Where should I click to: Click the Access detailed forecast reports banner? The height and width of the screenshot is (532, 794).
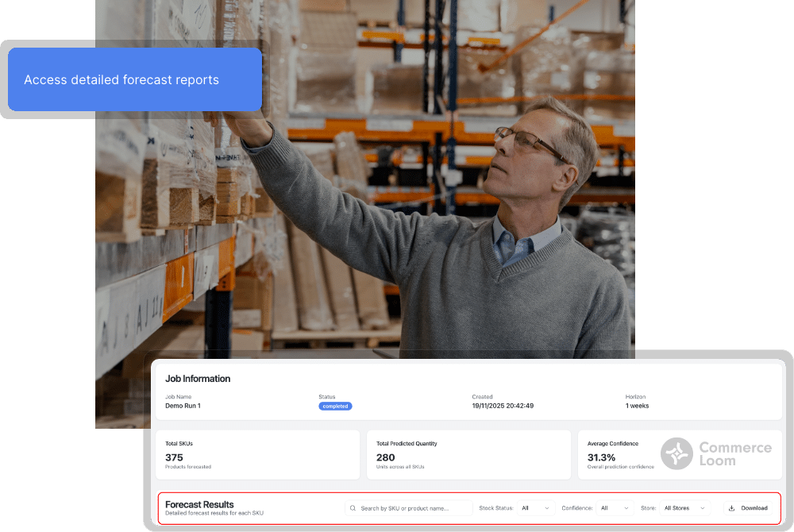(x=135, y=79)
